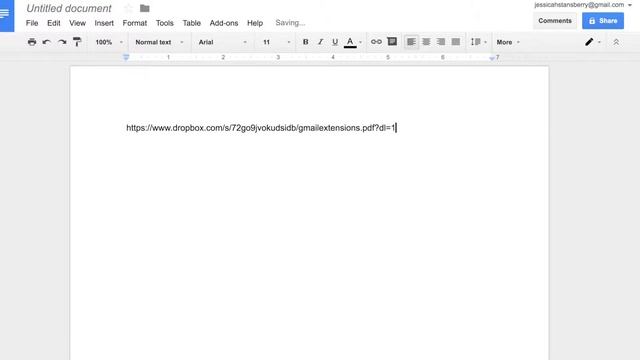
Task: Open the File menu
Action: tap(32, 23)
